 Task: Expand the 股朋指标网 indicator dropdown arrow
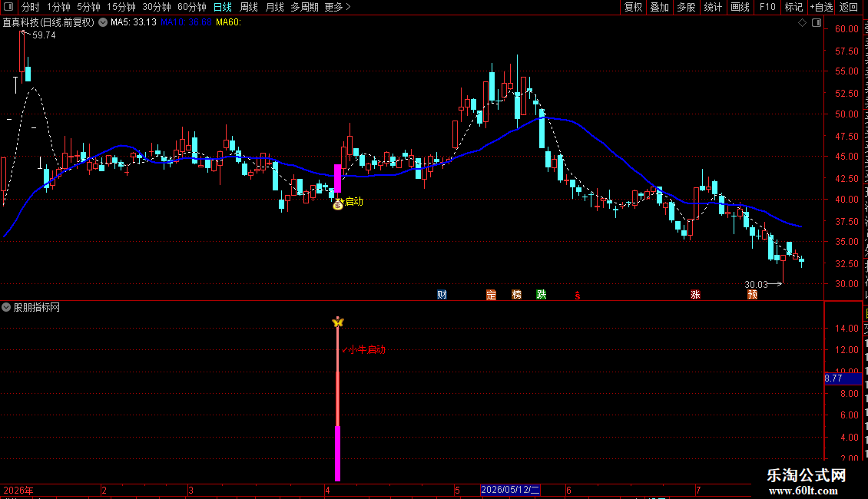coord(6,307)
